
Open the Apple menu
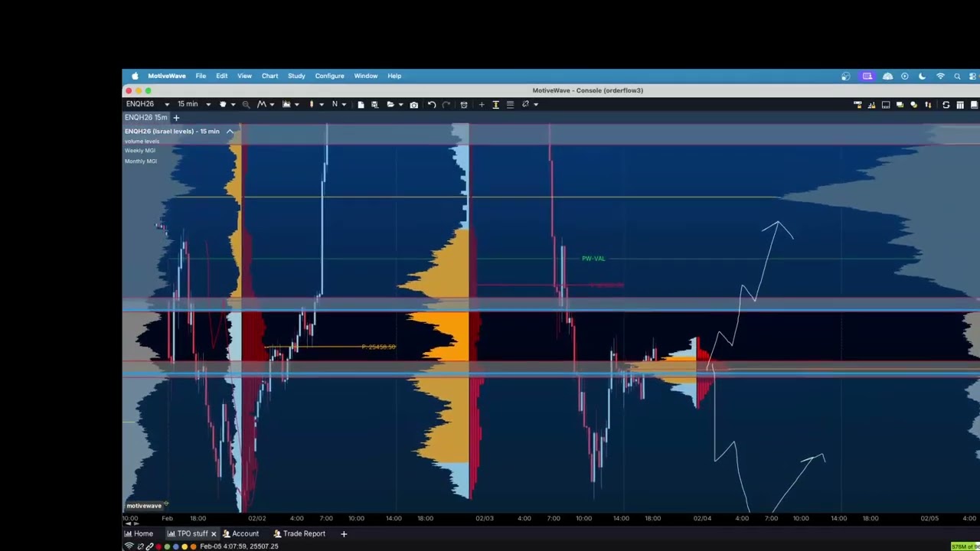[135, 76]
